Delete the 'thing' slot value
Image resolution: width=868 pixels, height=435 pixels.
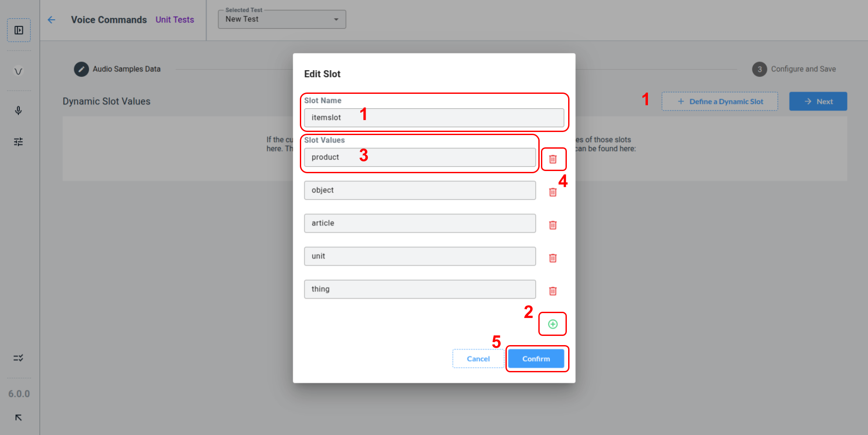click(553, 291)
